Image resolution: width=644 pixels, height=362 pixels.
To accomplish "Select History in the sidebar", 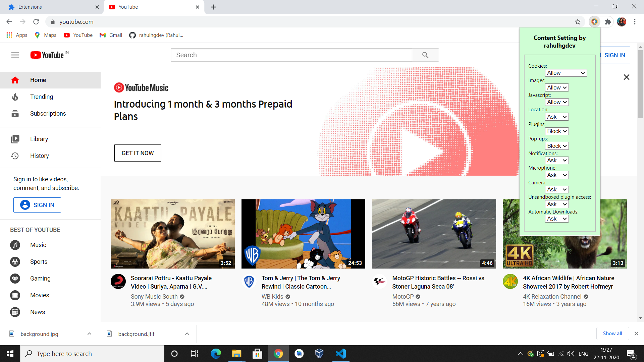I will coord(39,156).
